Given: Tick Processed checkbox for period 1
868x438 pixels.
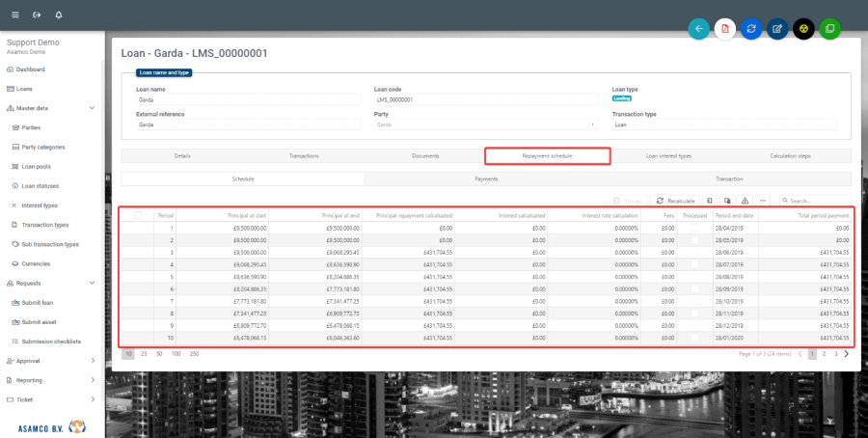Looking at the screenshot, I should click(x=694, y=228).
